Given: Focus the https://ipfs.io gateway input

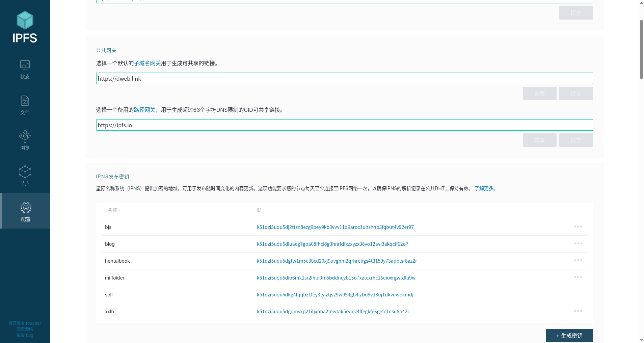Looking at the screenshot, I should coord(344,125).
